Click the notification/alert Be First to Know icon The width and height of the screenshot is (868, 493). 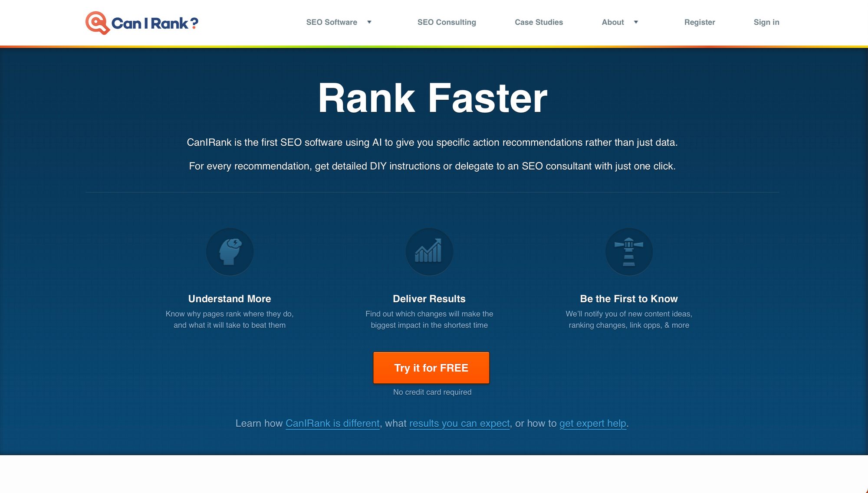628,251
